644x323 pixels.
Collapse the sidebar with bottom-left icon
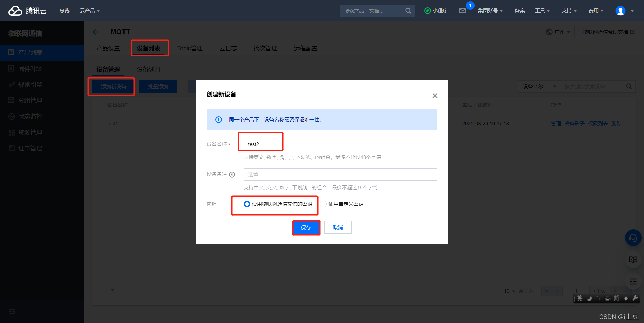pos(12,312)
